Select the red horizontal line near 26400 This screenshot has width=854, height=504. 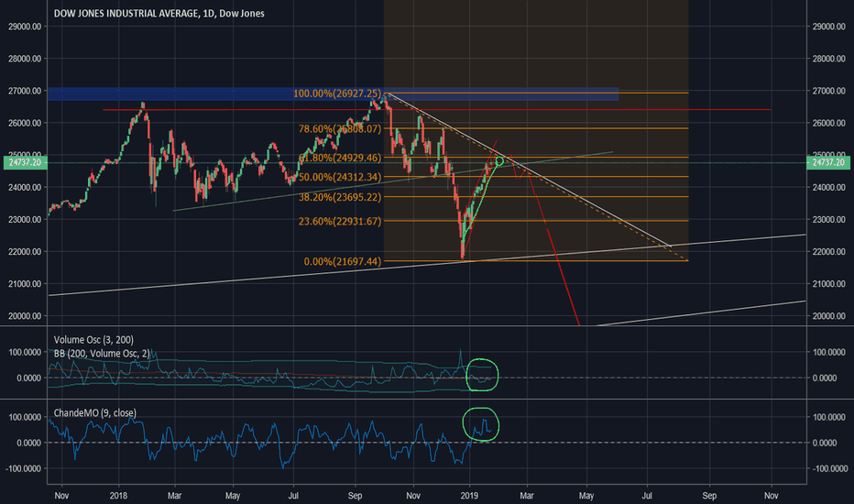[x=437, y=110]
